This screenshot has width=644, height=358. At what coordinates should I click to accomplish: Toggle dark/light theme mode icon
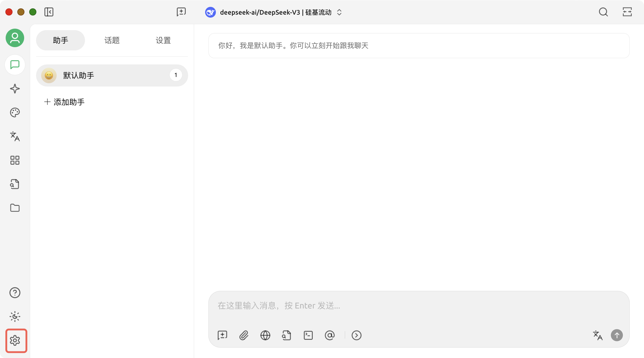15,317
